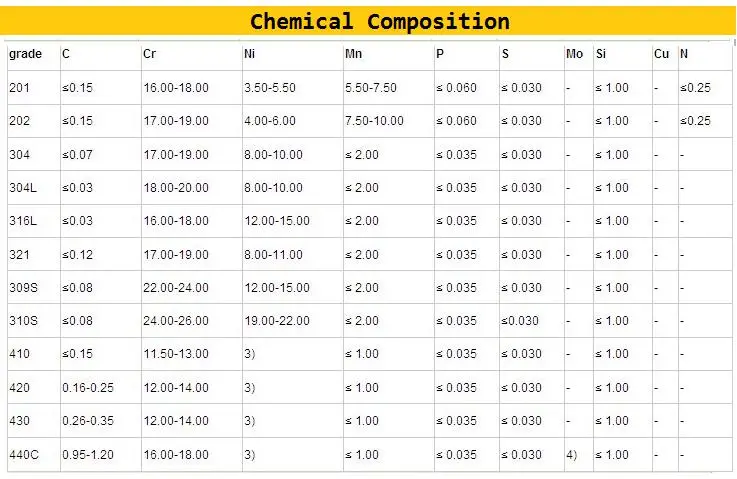Click the 11.50-13.00 chromium value
737x479 pixels.
pos(176,354)
